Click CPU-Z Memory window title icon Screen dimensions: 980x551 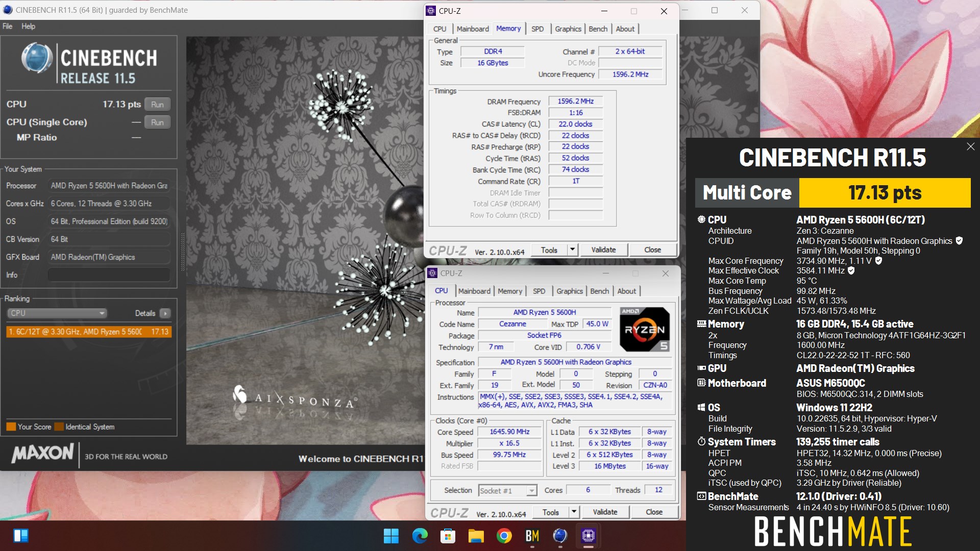pyautogui.click(x=431, y=11)
